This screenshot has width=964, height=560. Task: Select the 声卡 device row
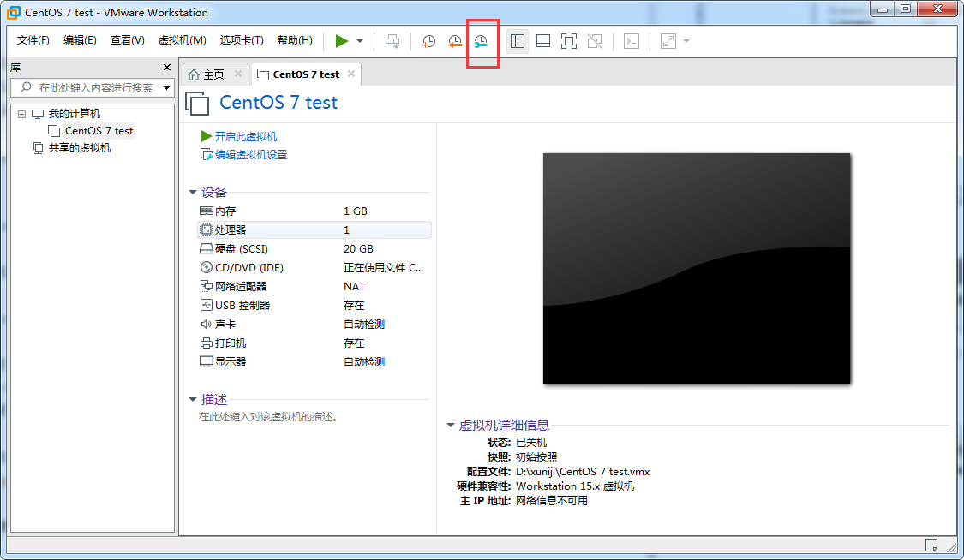pyautogui.click(x=314, y=325)
